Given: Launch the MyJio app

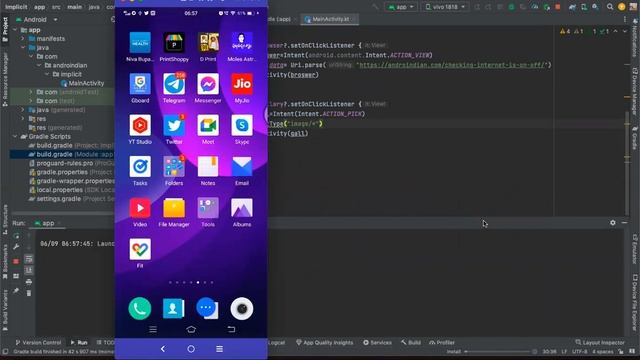Looking at the screenshot, I should click(242, 84).
